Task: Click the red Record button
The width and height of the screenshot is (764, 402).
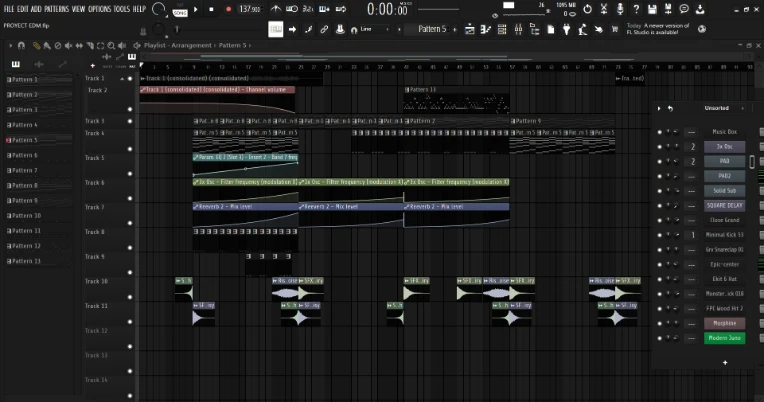Action: (x=228, y=9)
